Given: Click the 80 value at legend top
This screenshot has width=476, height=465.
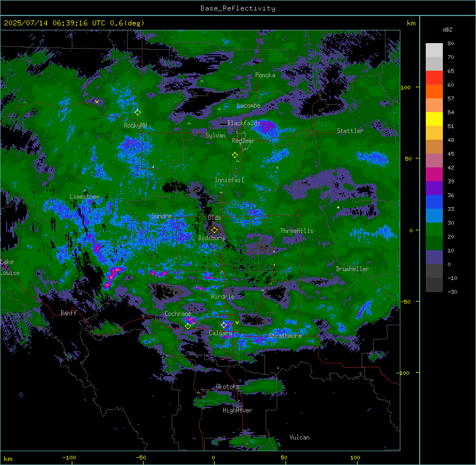Looking at the screenshot, I should 451,44.
